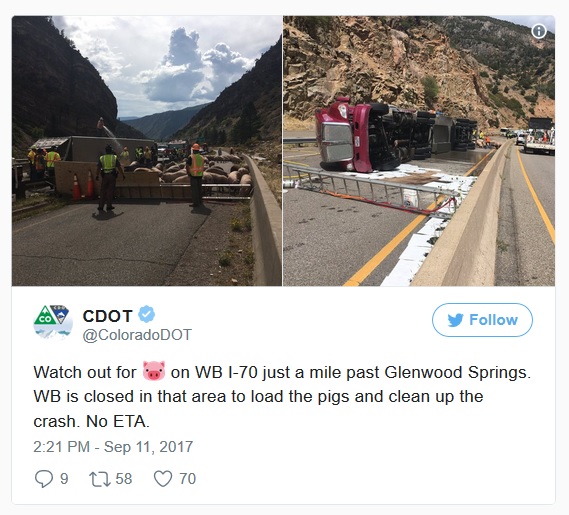The width and height of the screenshot is (569, 515).
Task: Open the left photo of pigs on highway
Action: coord(147,151)
